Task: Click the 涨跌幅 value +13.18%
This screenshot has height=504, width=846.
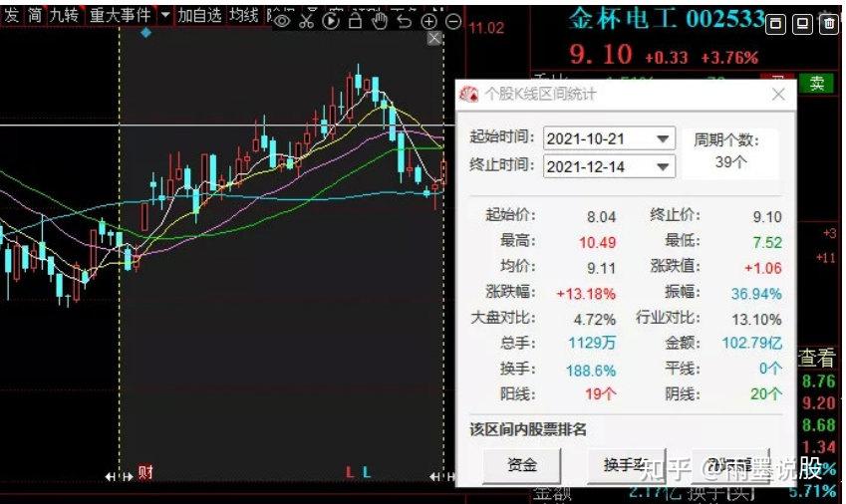Action: [x=586, y=294]
